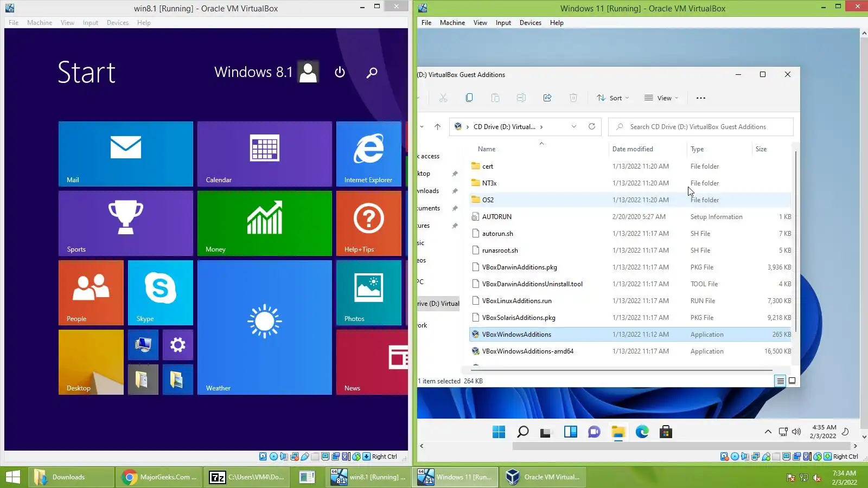Open the Help menu in Windows 11 window
This screenshot has height=488, width=868.
point(557,23)
